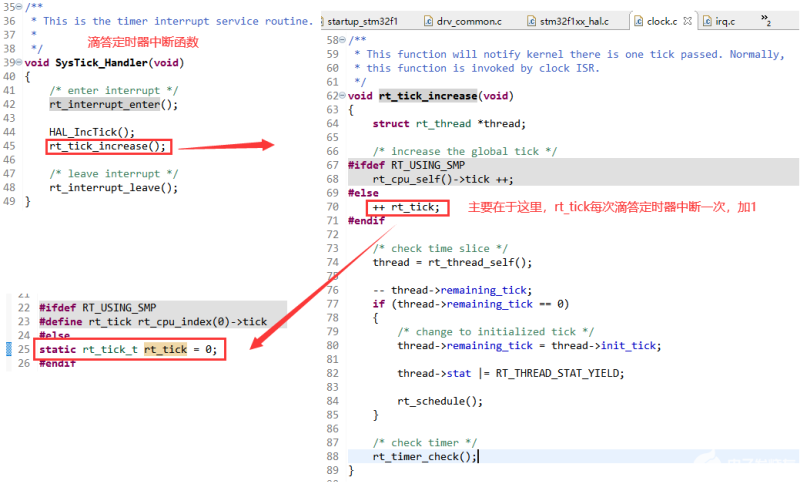Click the HAL_IncTick() call on line 44

pyautogui.click(x=91, y=132)
